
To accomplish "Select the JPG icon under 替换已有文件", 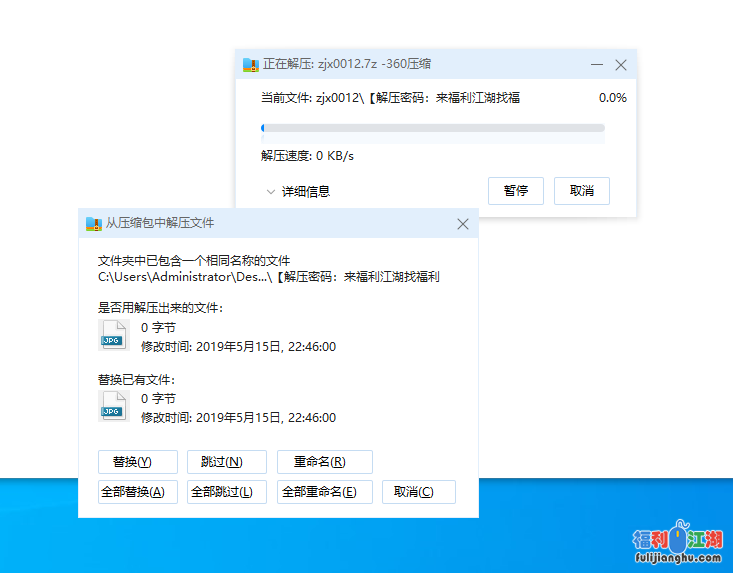I will [x=114, y=406].
